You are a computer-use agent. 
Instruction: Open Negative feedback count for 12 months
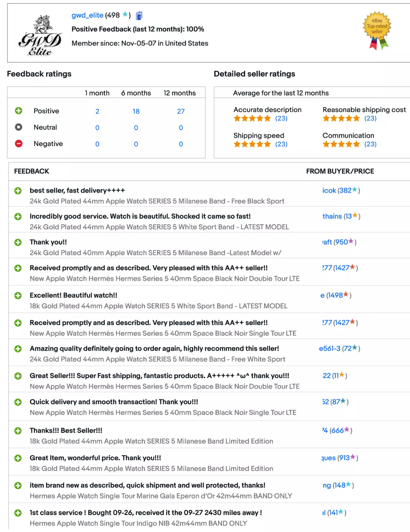[x=181, y=144]
